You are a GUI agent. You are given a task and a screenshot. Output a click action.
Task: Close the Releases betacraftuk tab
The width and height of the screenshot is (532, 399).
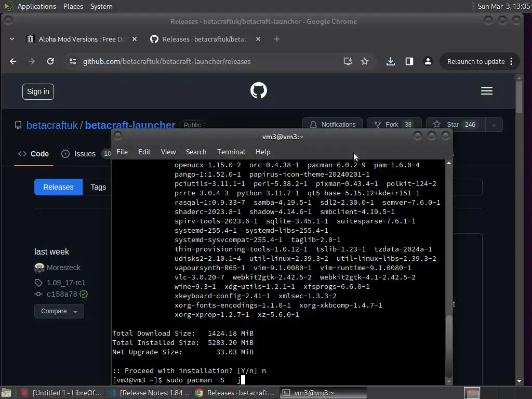258,39
